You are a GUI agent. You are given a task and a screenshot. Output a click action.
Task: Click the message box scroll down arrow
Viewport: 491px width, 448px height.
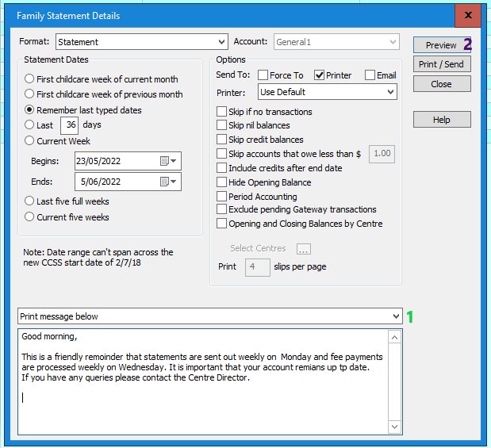click(x=394, y=427)
